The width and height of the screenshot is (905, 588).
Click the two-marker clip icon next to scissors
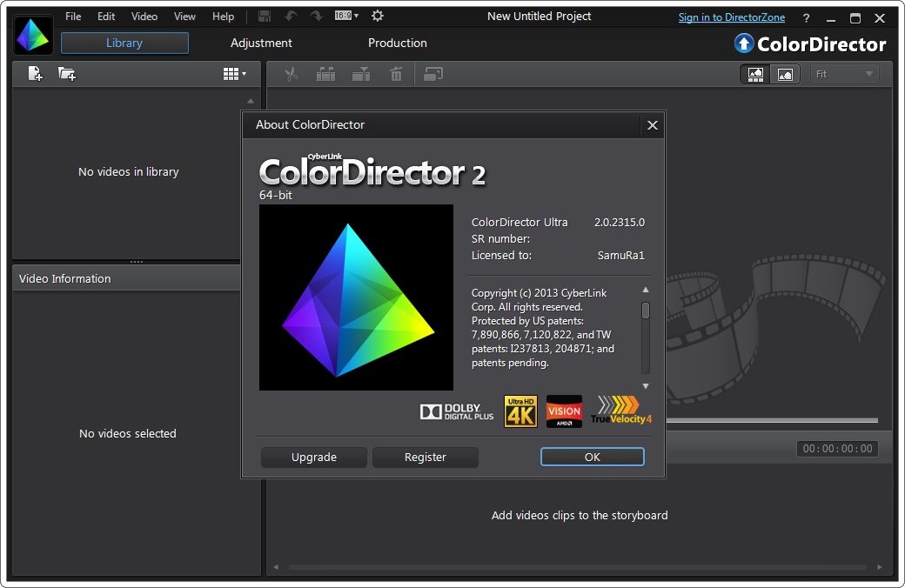tap(326, 75)
